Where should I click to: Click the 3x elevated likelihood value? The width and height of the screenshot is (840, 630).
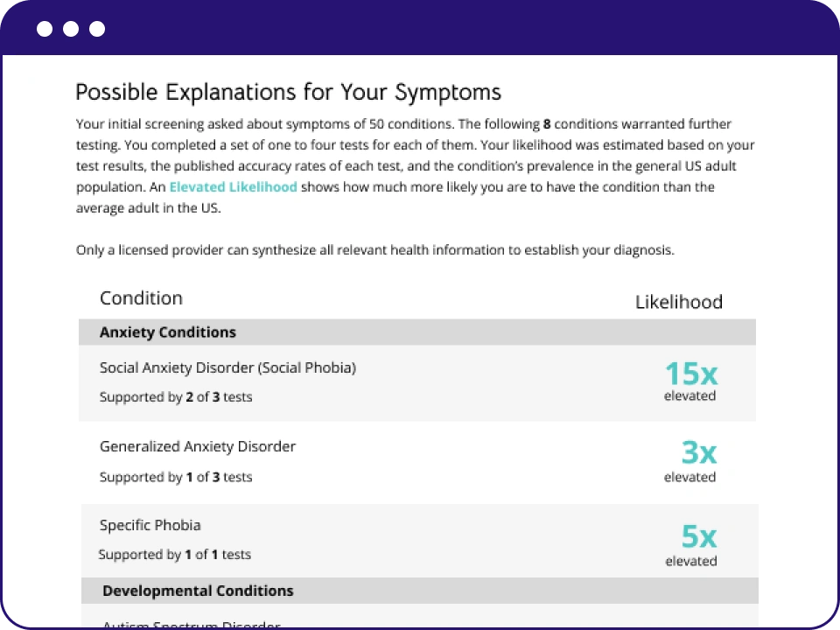(x=698, y=453)
